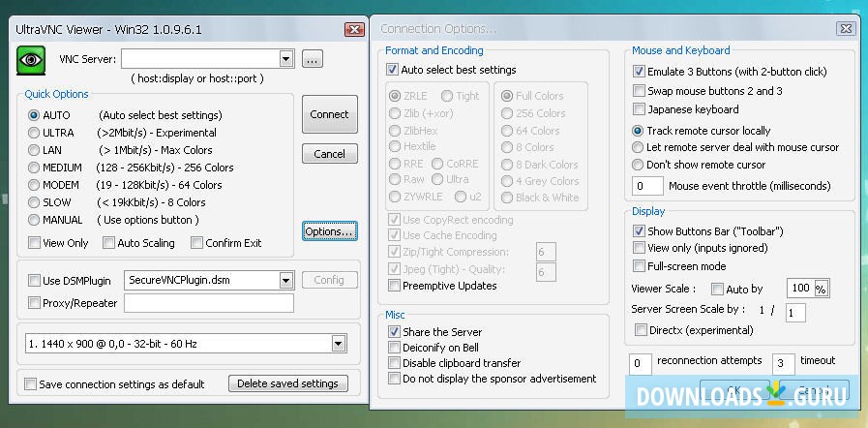868x428 pixels.
Task: Select Track remote cursor locally
Action: coord(638,132)
